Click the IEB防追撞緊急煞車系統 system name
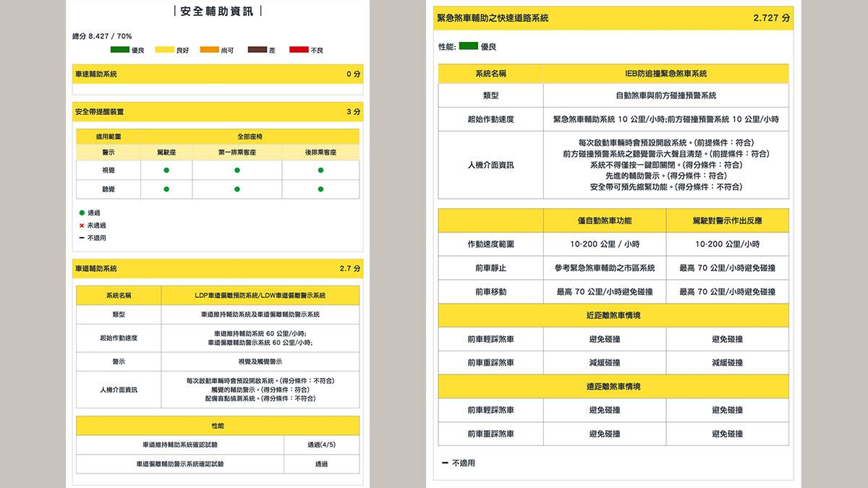The width and height of the screenshot is (868, 488). pyautogui.click(x=665, y=73)
